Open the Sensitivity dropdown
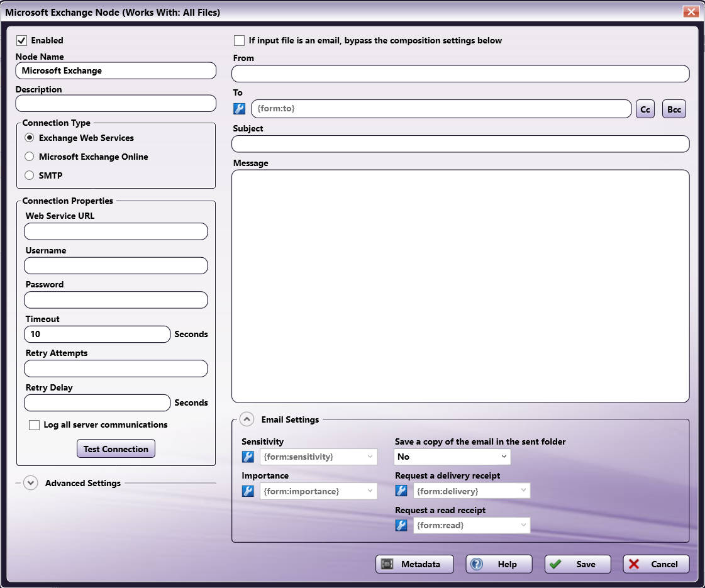 318,457
